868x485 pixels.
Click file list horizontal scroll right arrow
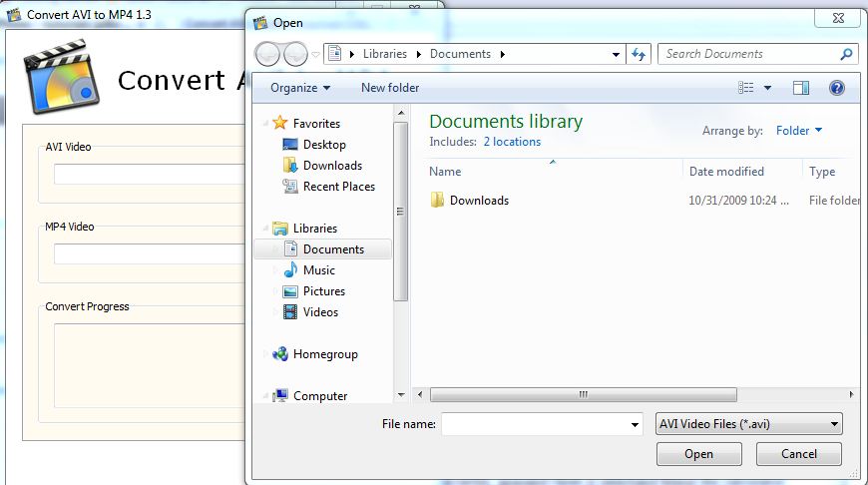(x=851, y=395)
